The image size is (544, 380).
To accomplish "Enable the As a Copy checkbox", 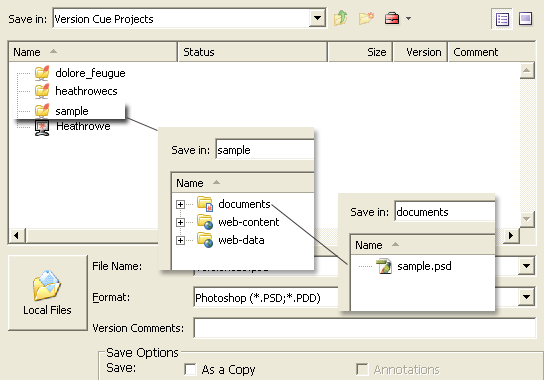I will (x=190, y=369).
